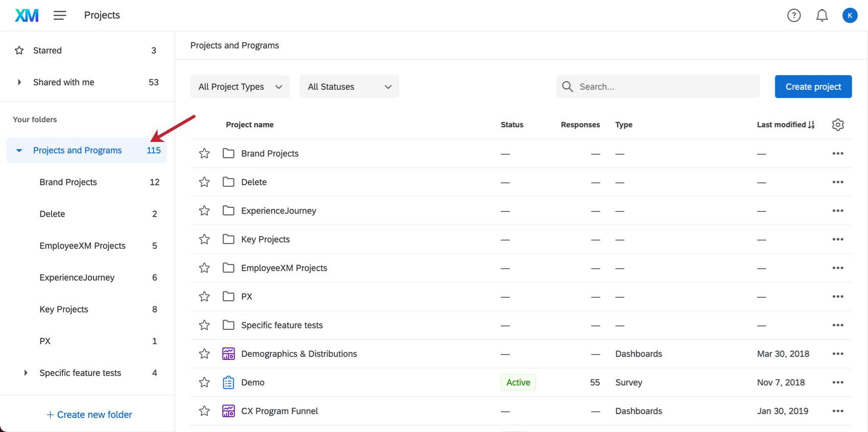Click Create new folder link
The height and width of the screenshot is (432, 868).
(89, 415)
